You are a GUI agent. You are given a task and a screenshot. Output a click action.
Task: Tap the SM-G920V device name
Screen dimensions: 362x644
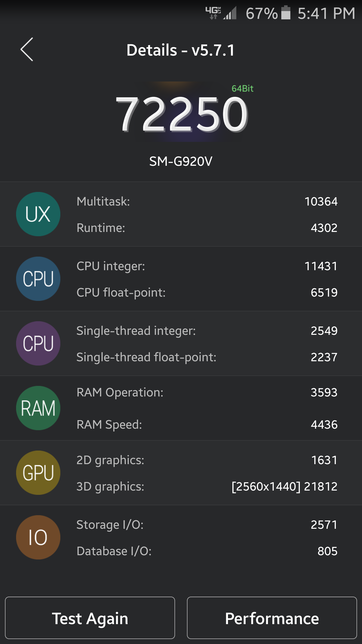tap(181, 161)
